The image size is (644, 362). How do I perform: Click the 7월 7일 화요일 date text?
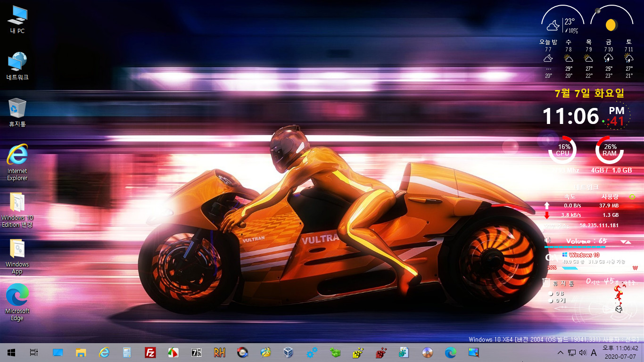click(589, 93)
